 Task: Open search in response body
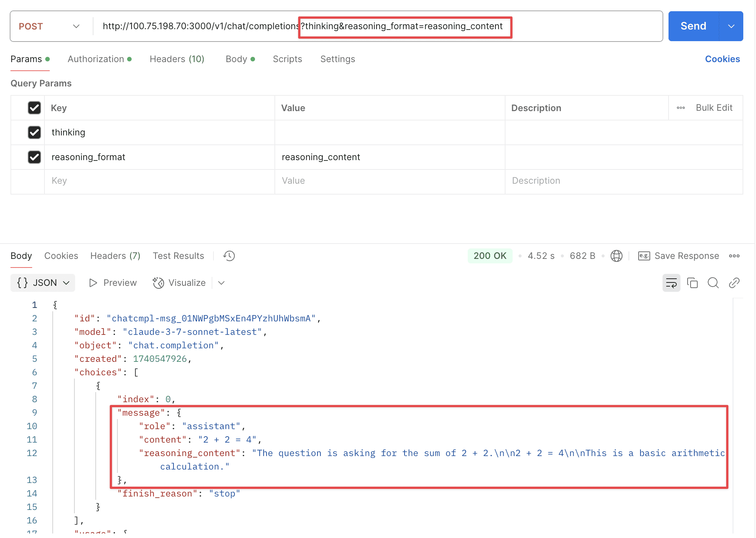click(x=713, y=283)
